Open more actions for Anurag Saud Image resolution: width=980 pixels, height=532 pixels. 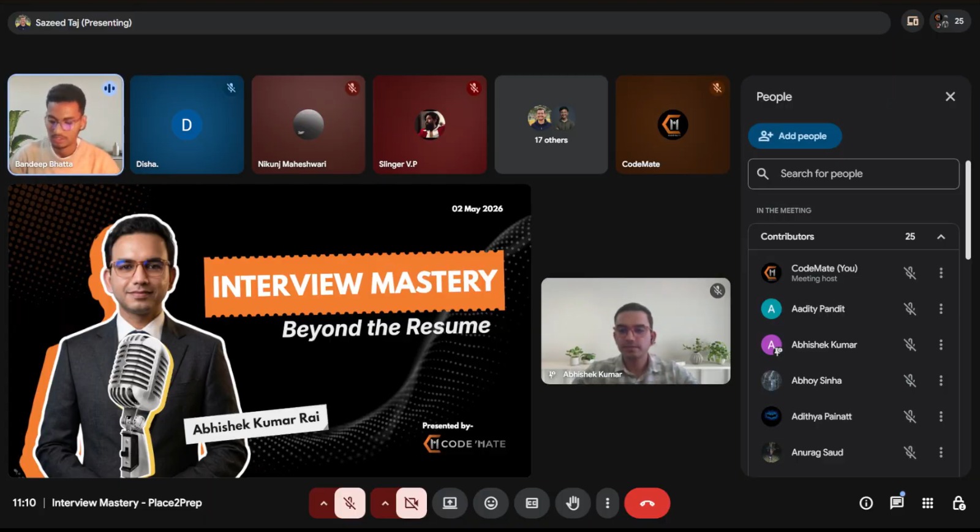(x=941, y=452)
